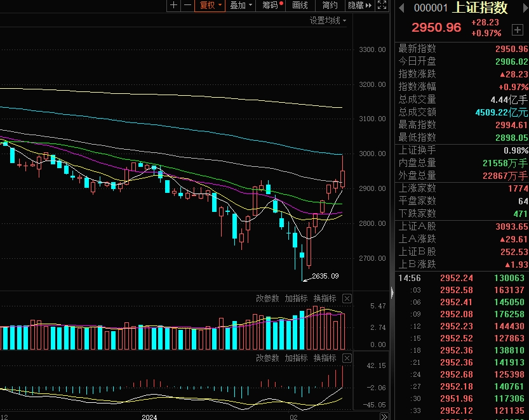
Task: Open the 叠加 overlay dropdown
Action: (x=241, y=5)
